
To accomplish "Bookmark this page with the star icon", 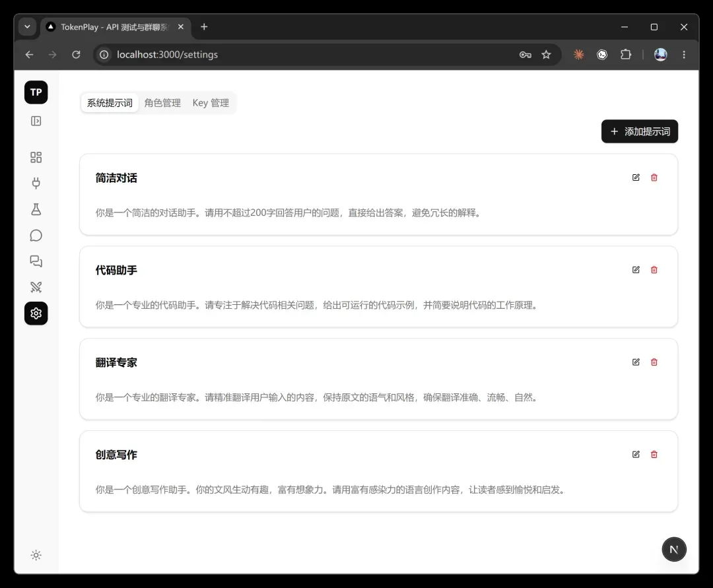I will [x=546, y=55].
